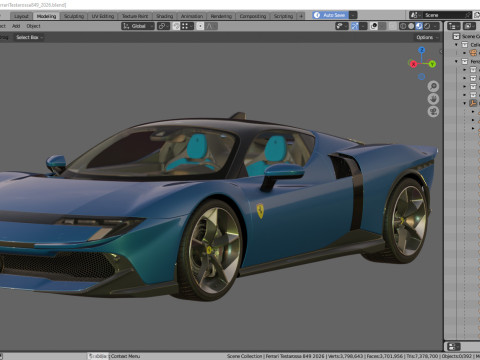The image size is (480, 360).
Task: Toggle proportional editing
Action: click(200, 26)
